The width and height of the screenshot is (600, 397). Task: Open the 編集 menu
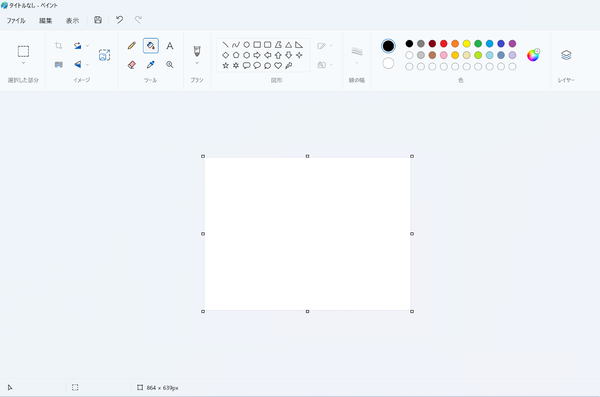click(x=46, y=21)
